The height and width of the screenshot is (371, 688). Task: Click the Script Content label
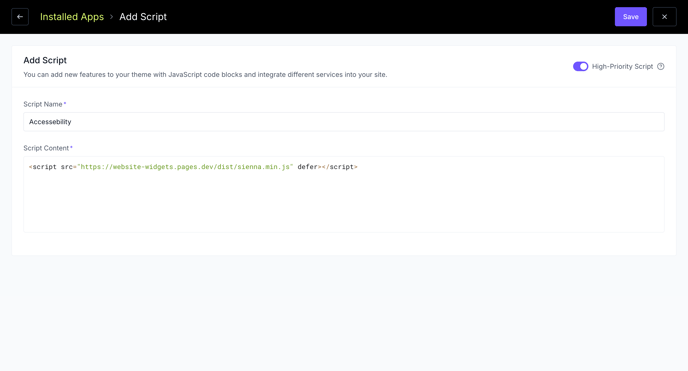pos(46,148)
